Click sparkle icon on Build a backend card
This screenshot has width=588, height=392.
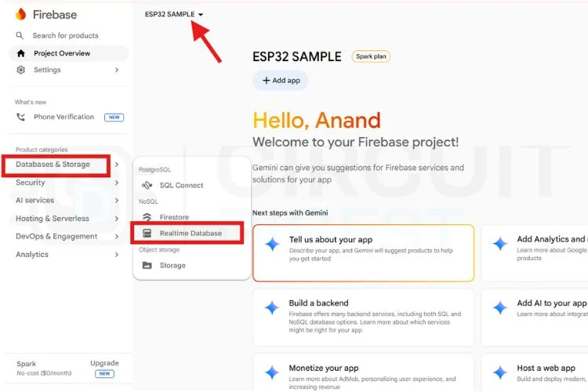272,307
